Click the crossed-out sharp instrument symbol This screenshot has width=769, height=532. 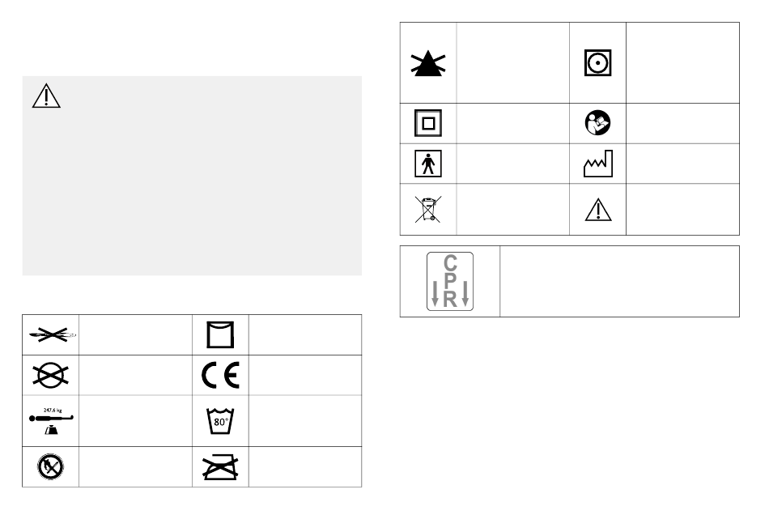52,334
